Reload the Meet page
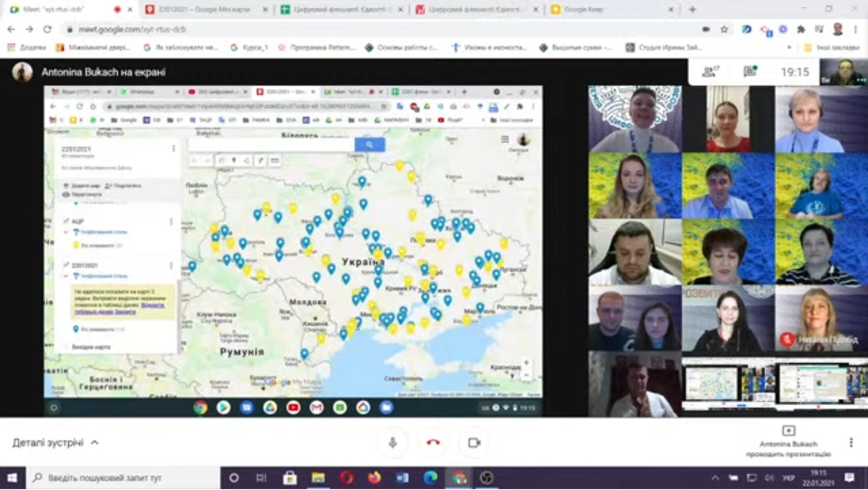This screenshot has width=868, height=490. click(48, 29)
